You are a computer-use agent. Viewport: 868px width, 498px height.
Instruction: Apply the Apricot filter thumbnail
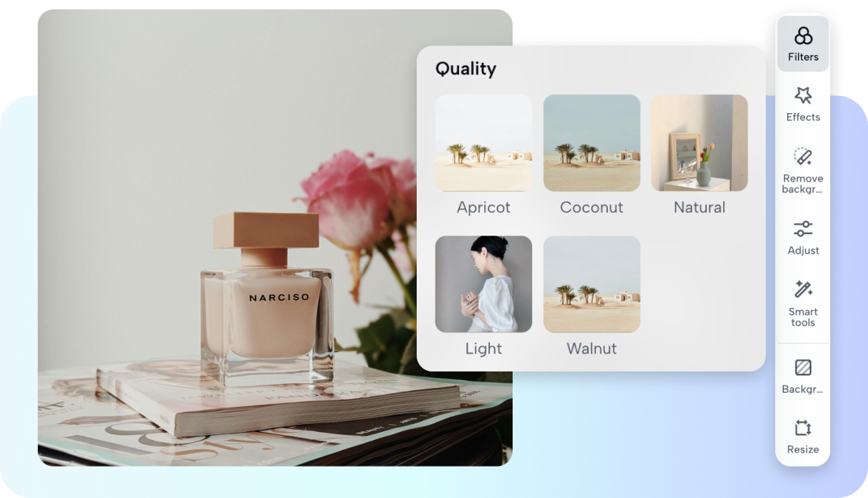484,143
